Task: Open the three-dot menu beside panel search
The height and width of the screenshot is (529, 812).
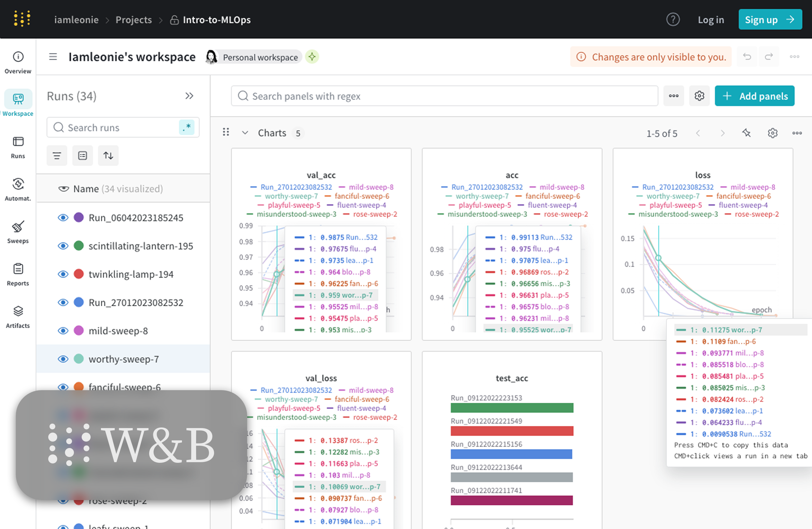Action: [673, 96]
